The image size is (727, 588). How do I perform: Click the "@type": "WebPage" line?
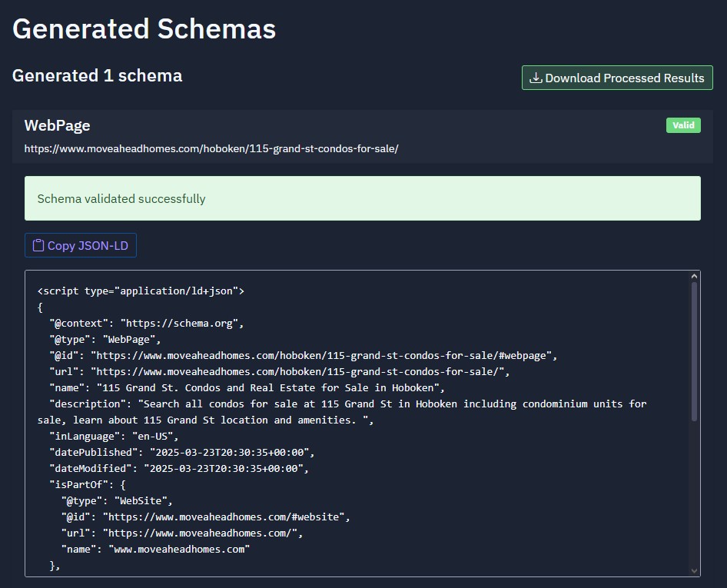105,340
